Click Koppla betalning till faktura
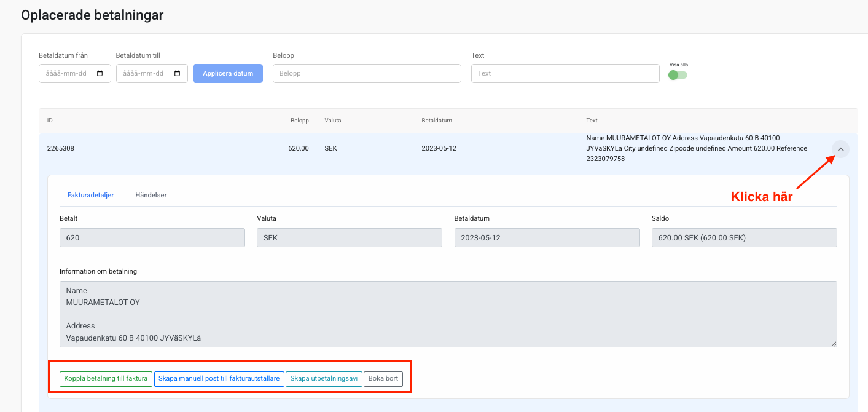This screenshot has height=412, width=868. pyautogui.click(x=106, y=379)
